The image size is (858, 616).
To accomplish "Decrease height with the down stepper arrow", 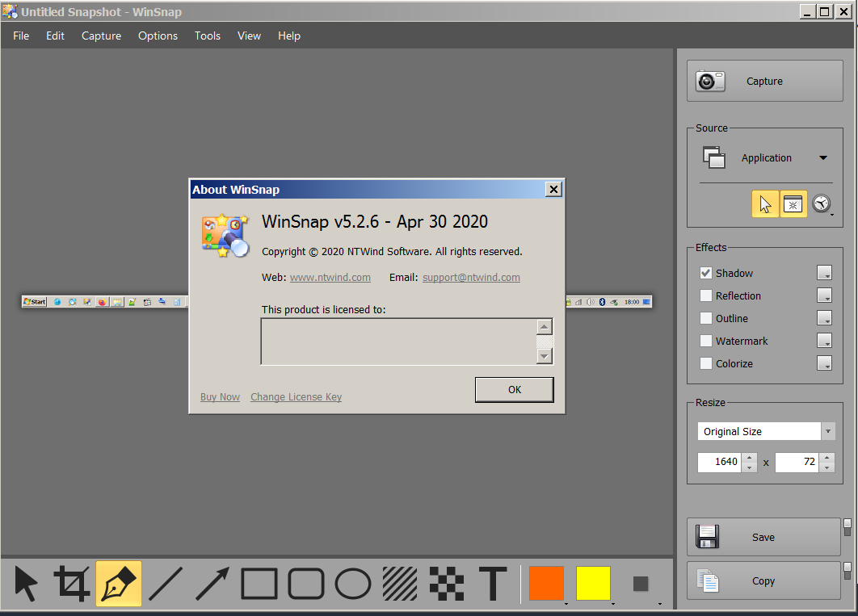I will [x=826, y=467].
